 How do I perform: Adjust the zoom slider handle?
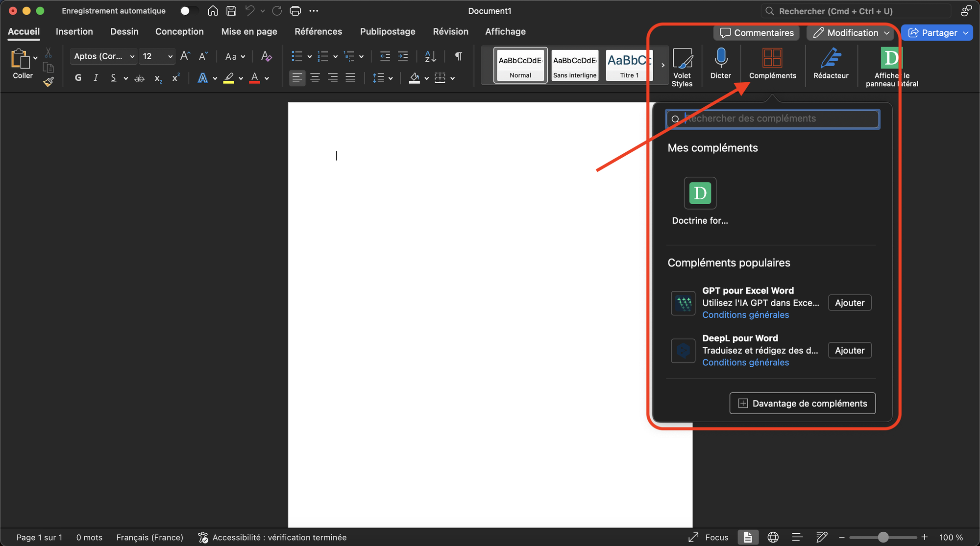coord(883,537)
